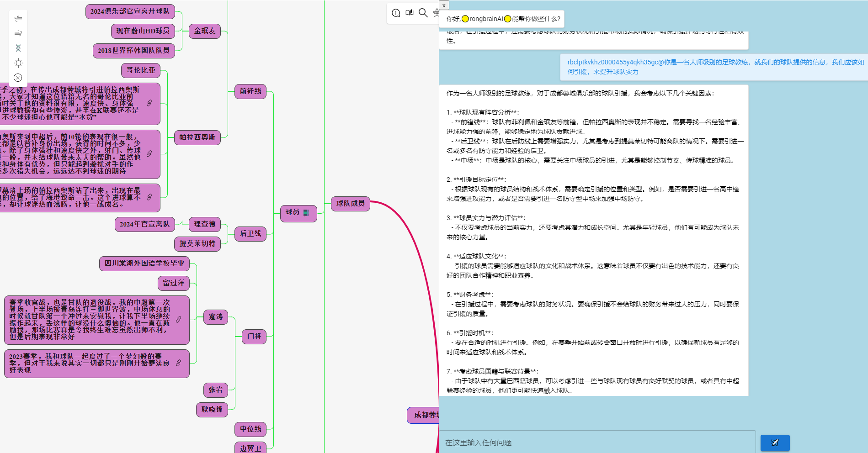
Task: Select the 中位线 node
Action: (250, 429)
